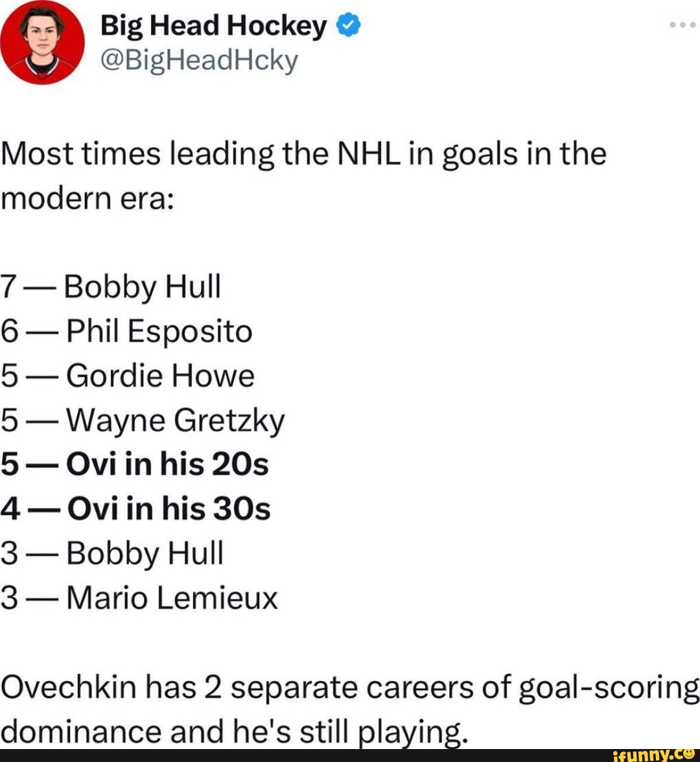Click the @BigHeadHcky handle
700x762 pixels.
tap(198, 60)
